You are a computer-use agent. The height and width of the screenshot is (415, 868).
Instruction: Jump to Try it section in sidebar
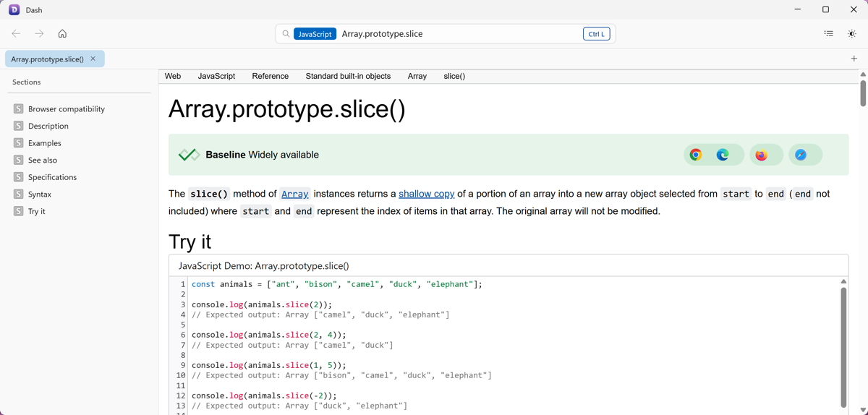[37, 211]
